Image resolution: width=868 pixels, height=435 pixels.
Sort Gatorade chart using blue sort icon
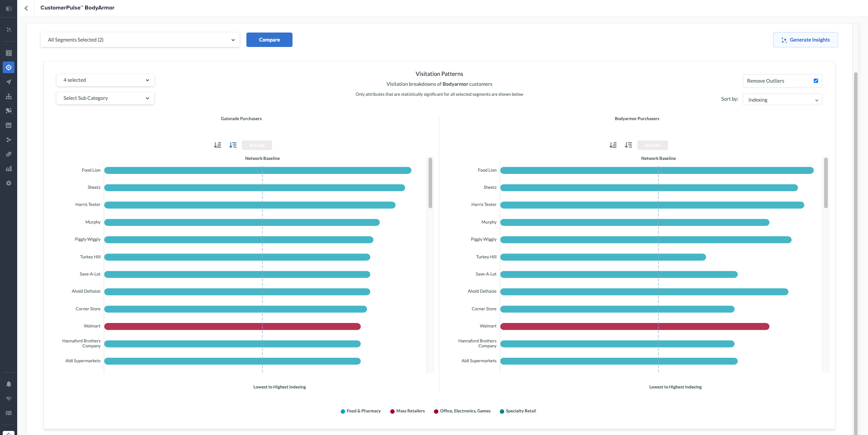pos(233,145)
